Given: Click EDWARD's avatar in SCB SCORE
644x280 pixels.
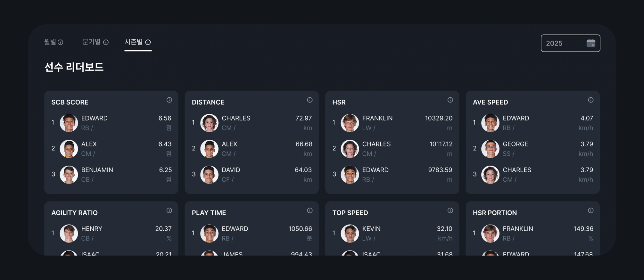Looking at the screenshot, I should (x=69, y=123).
